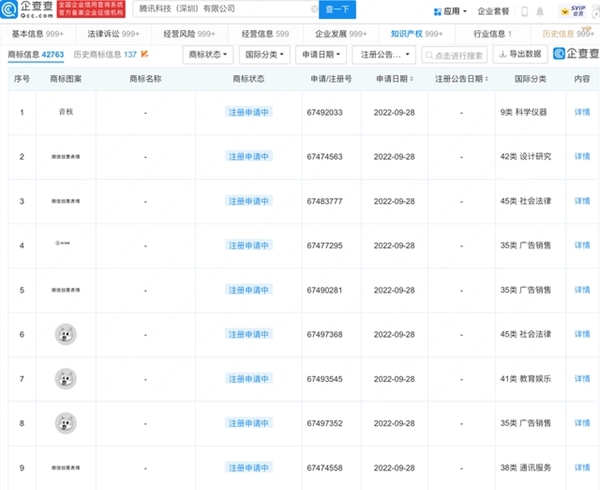Switch to 法律诉讼 tab
This screenshot has height=490, width=600.
113,34
